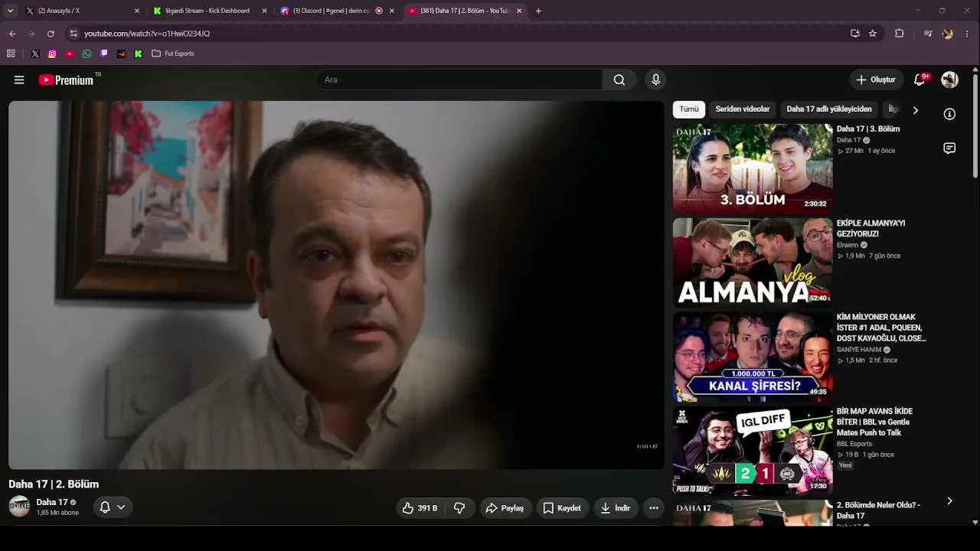Reload the current page
Image resolution: width=980 pixels, height=551 pixels.
[x=51, y=34]
